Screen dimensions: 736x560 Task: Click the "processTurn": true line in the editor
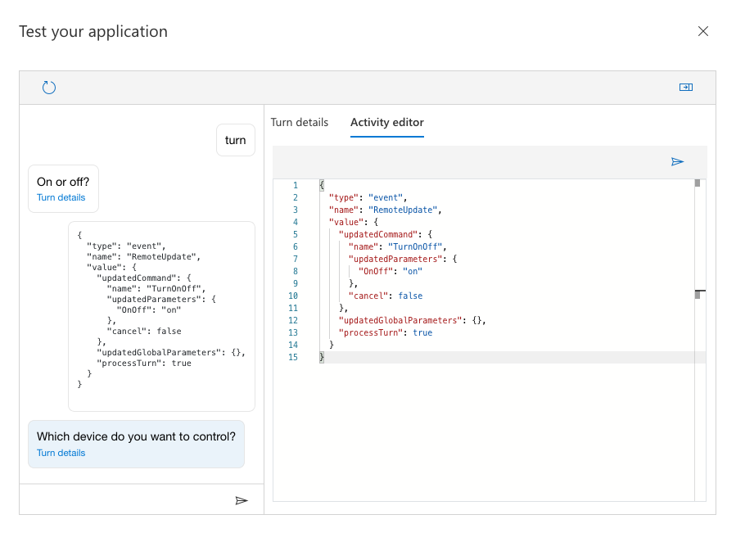pos(385,333)
